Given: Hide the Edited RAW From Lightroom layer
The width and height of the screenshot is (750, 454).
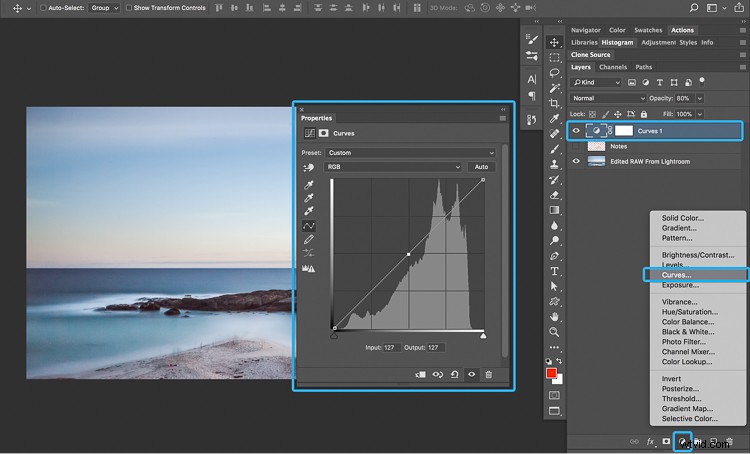Looking at the screenshot, I should 576,161.
